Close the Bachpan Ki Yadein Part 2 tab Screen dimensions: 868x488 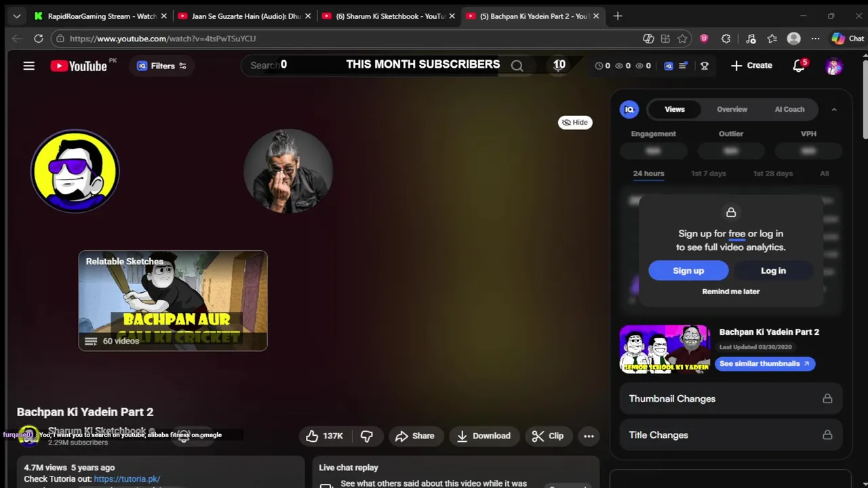point(596,16)
